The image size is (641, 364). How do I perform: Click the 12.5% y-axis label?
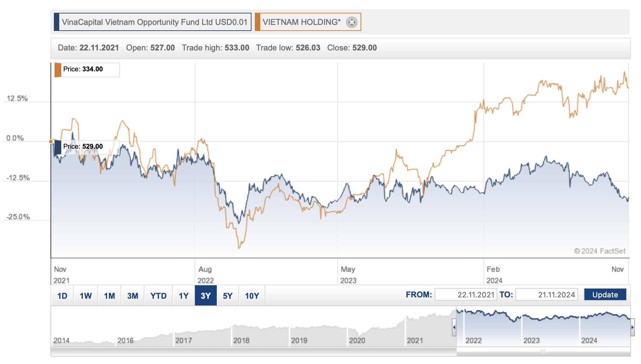[x=17, y=99]
